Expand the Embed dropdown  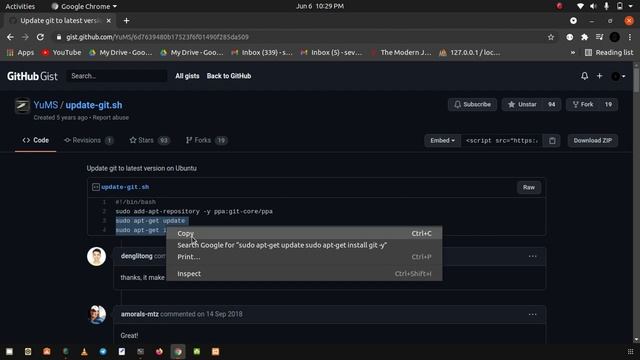tap(442, 140)
